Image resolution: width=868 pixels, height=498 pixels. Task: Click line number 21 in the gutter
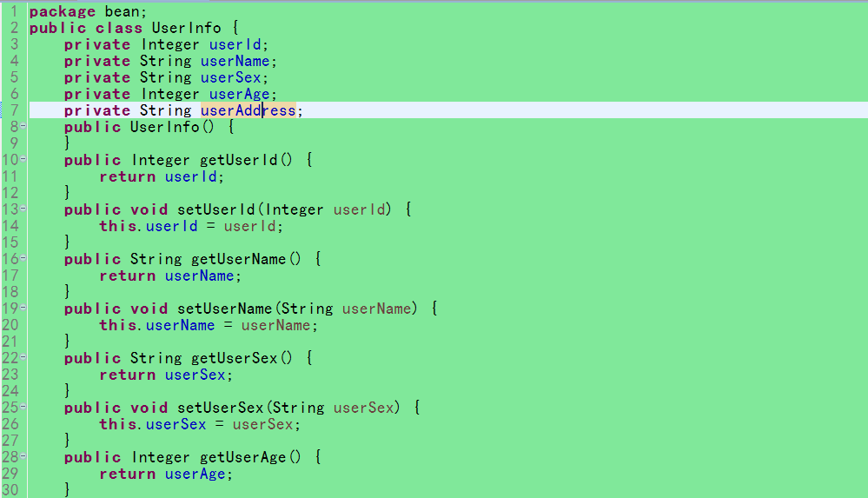pos(10,342)
